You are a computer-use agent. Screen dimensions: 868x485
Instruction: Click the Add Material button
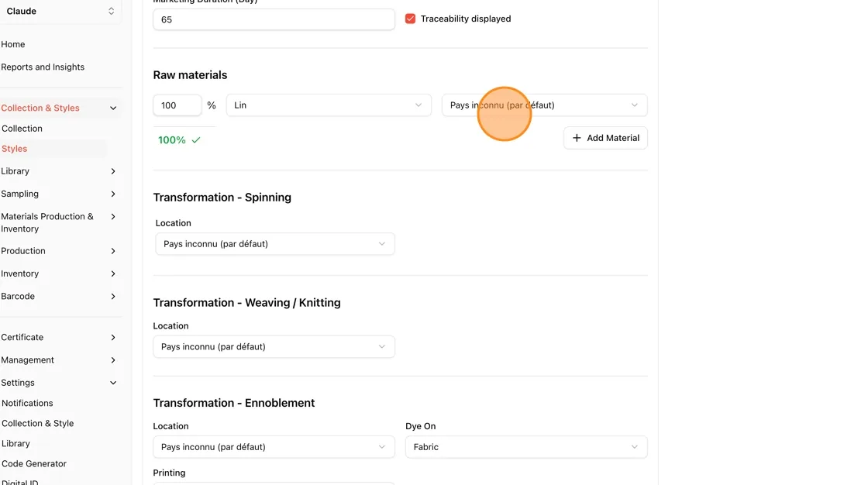tap(605, 138)
